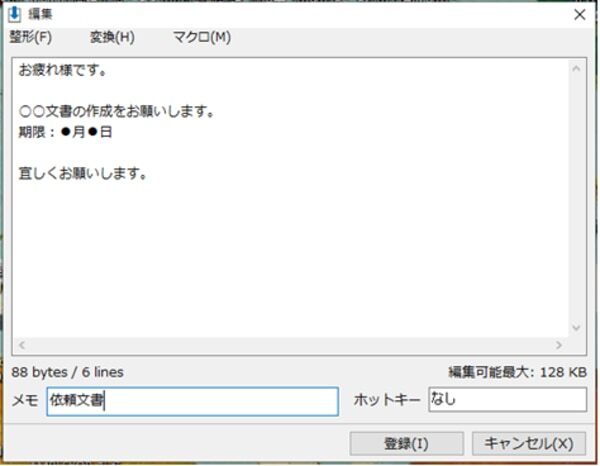Close the 編集 dialog window
Viewport: 600px width, 466px height.
coord(579,14)
